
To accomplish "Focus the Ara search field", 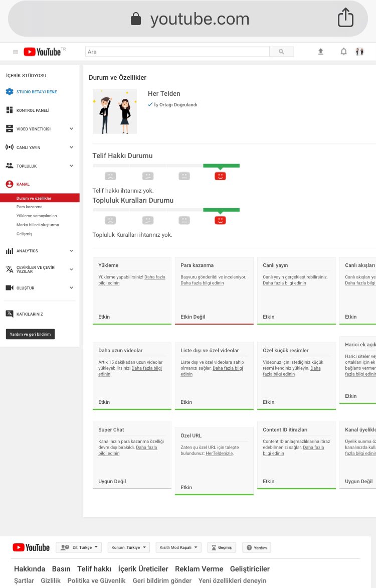I will 177,52.
